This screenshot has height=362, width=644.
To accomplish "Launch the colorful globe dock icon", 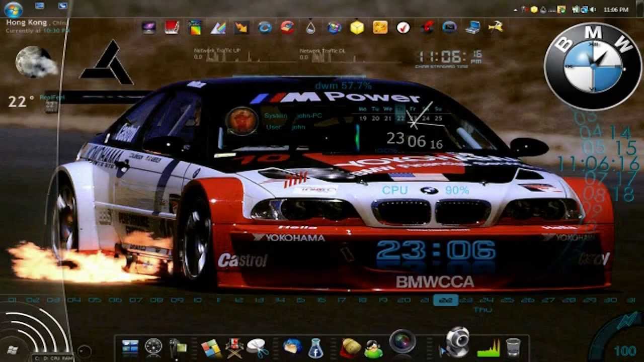I will 334,27.
